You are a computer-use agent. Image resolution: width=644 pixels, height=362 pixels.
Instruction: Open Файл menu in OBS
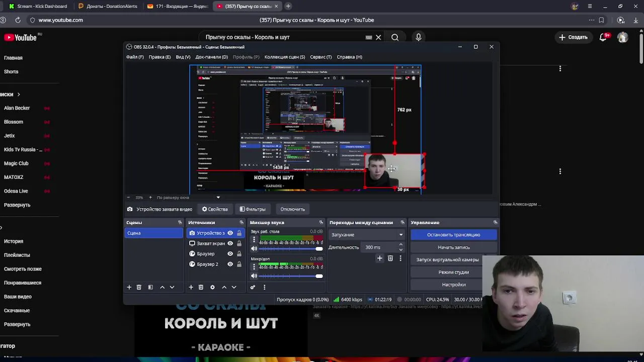click(135, 57)
